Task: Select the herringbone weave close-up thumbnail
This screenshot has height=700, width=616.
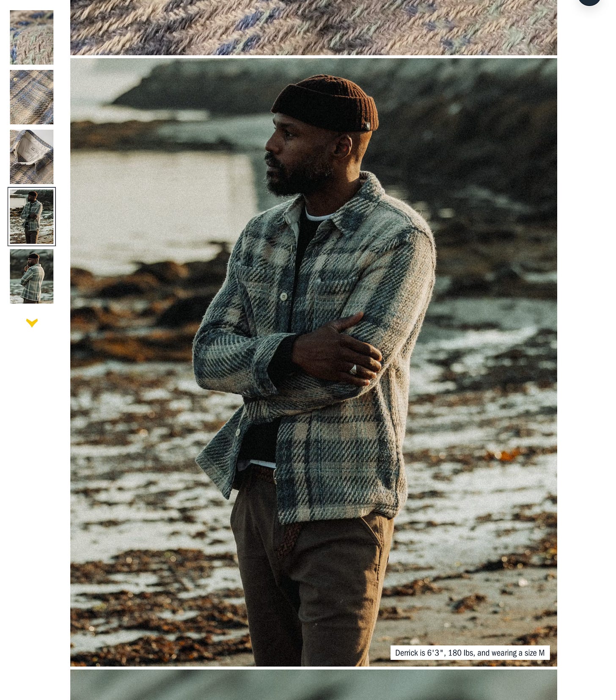Action: pos(32,37)
